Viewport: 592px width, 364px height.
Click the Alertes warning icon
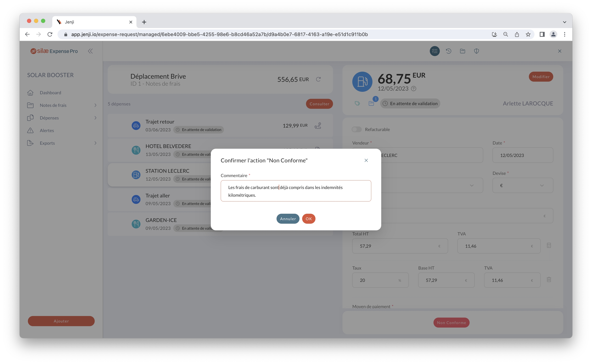(x=30, y=131)
